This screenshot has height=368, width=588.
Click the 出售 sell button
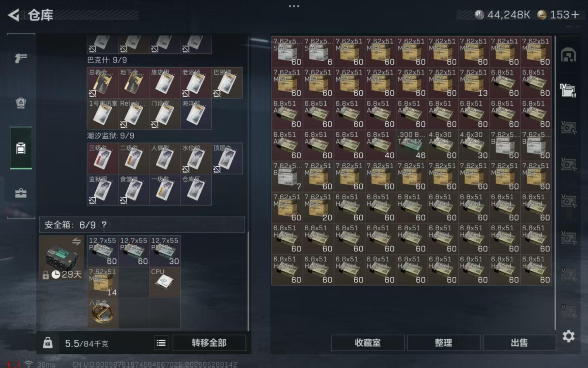519,343
